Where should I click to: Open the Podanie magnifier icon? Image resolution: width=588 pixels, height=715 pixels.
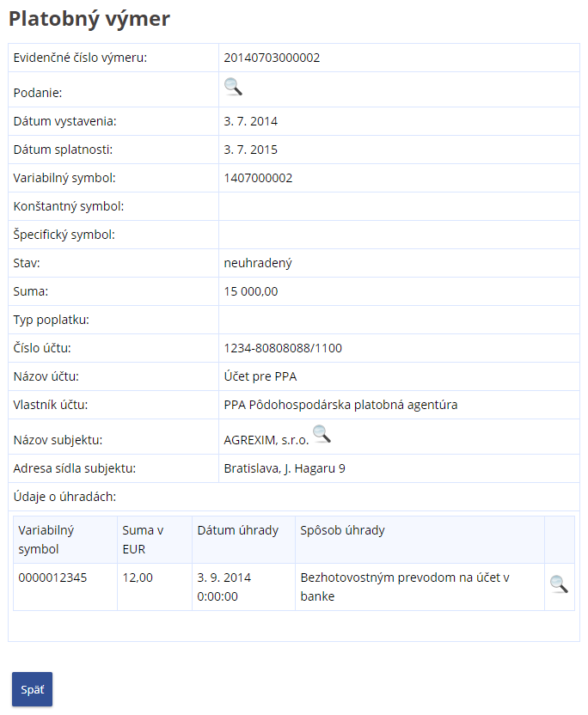pyautogui.click(x=233, y=87)
